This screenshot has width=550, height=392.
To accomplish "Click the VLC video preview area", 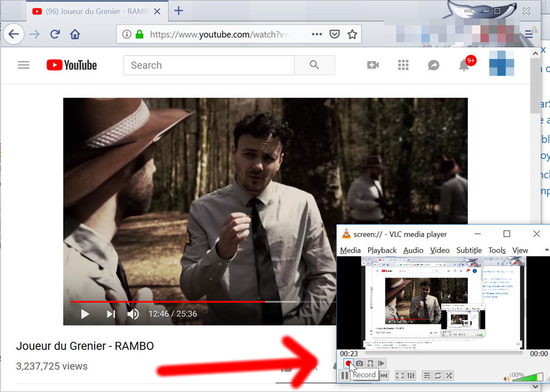I will tap(443, 302).
